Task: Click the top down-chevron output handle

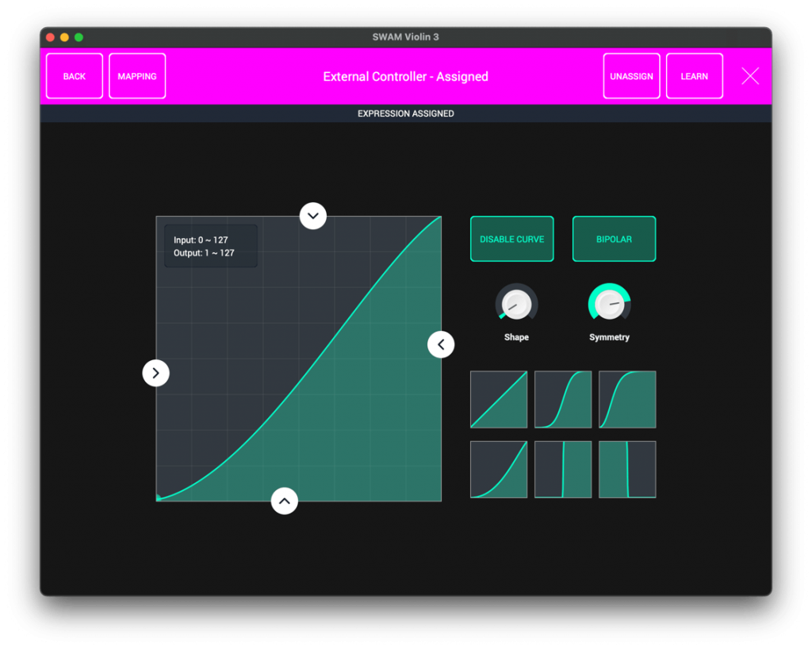Action: (313, 215)
